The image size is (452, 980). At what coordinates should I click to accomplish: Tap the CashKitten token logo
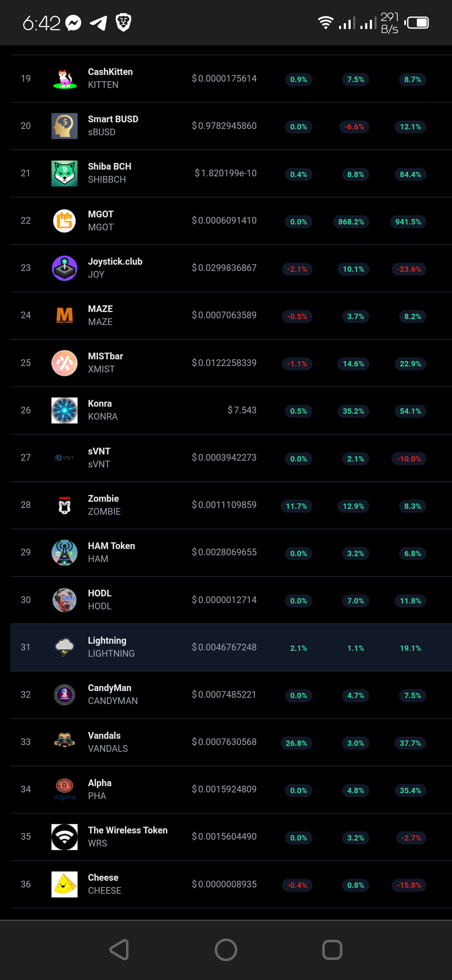click(64, 79)
